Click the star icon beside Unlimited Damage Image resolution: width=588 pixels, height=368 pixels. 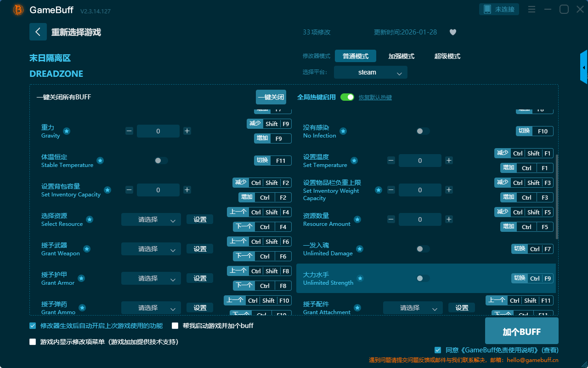tap(360, 249)
